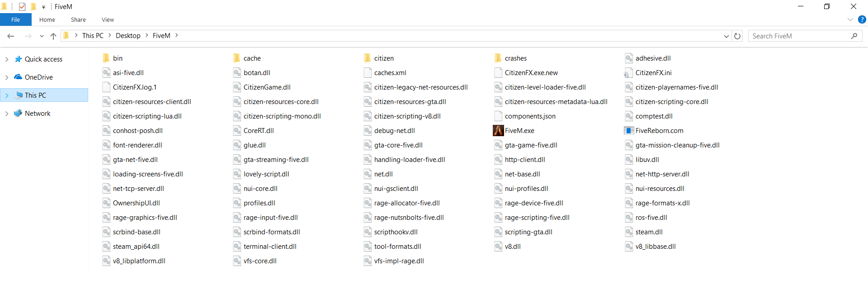Switch to the View ribbon tab
This screenshot has height=285, width=868.
(x=108, y=19)
